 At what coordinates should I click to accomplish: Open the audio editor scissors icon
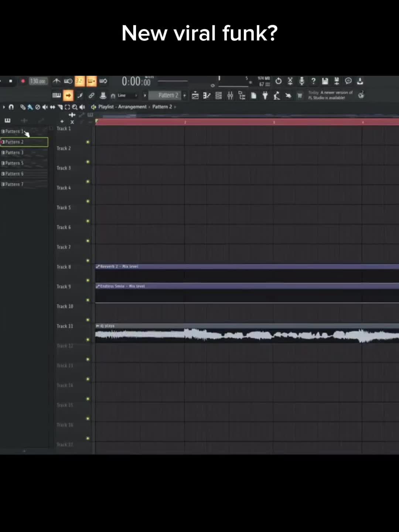[x=290, y=81]
